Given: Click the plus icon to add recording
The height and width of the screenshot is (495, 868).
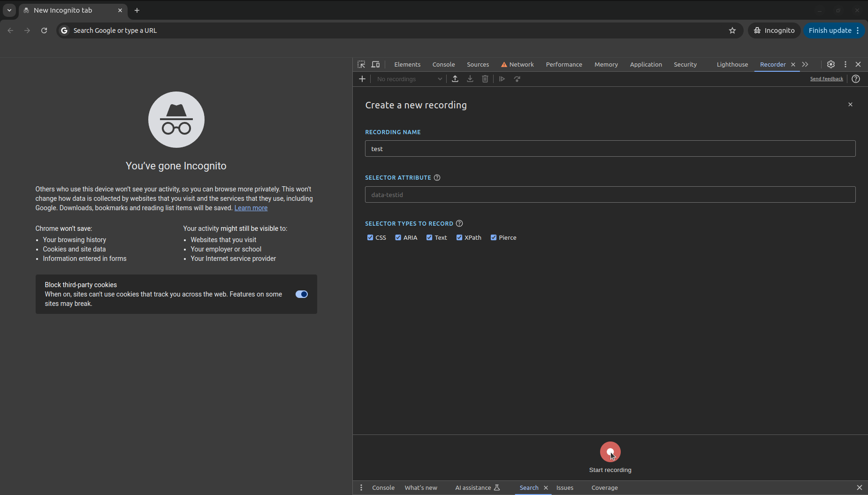Looking at the screenshot, I should point(362,79).
